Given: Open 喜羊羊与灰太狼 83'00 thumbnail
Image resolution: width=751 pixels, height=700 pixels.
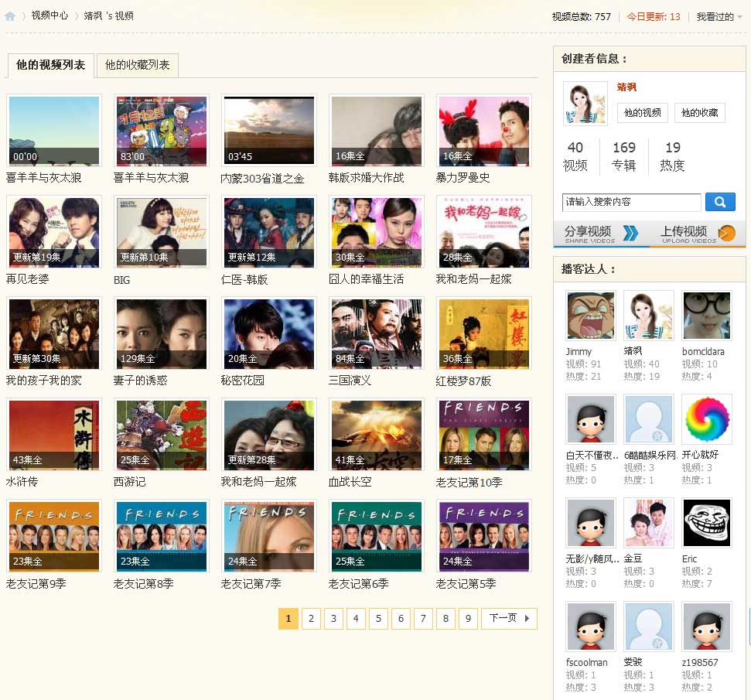Looking at the screenshot, I should point(162,130).
